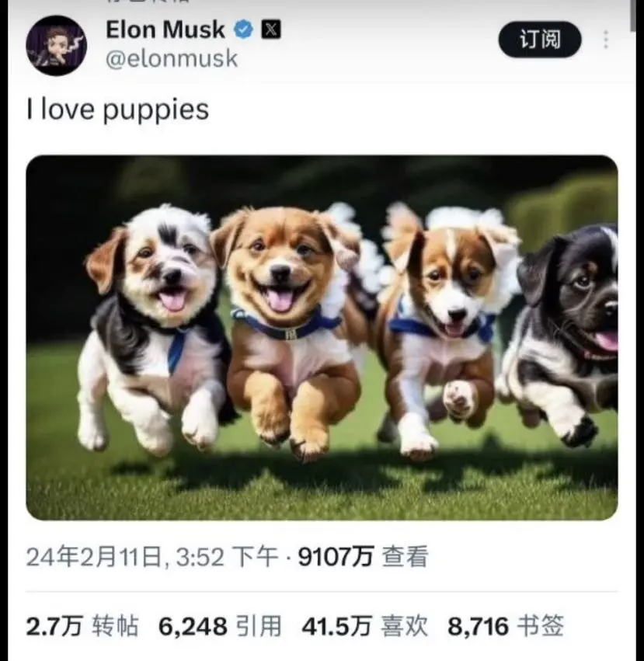Click the 8,716 书签 bookmarks count
644x661 pixels.
[506, 625]
